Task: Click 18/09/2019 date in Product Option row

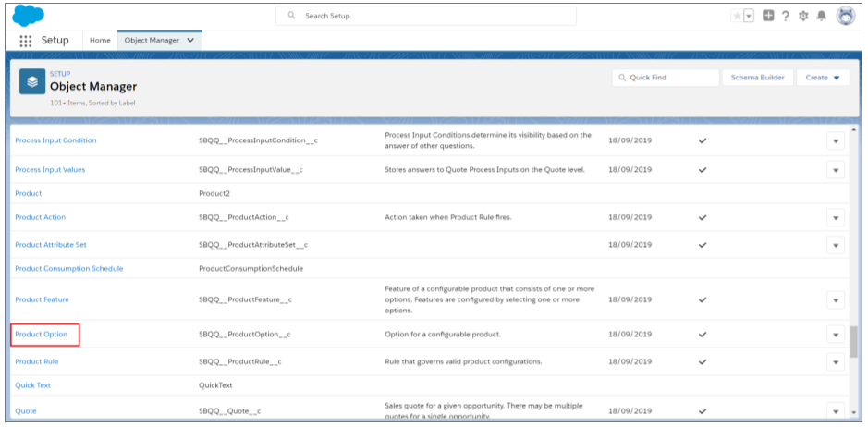Action: pos(630,335)
